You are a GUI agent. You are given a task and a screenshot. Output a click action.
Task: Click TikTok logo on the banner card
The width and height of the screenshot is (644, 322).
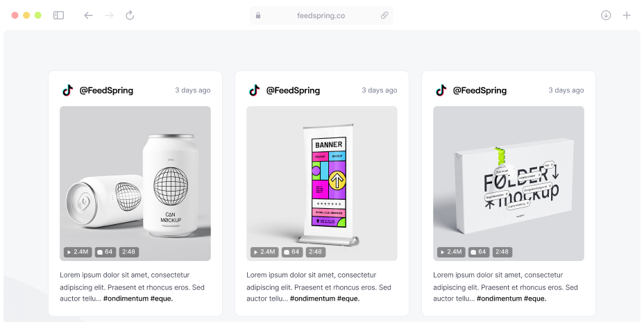254,90
